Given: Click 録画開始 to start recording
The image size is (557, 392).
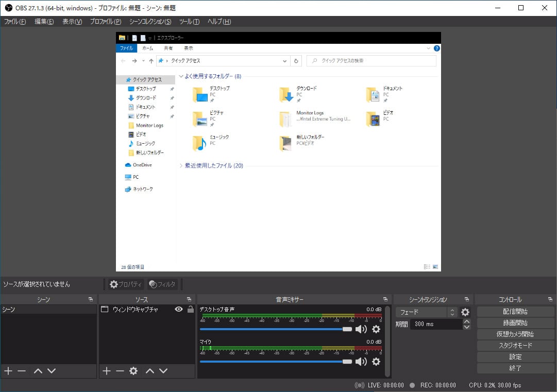Looking at the screenshot, I should pos(515,323).
